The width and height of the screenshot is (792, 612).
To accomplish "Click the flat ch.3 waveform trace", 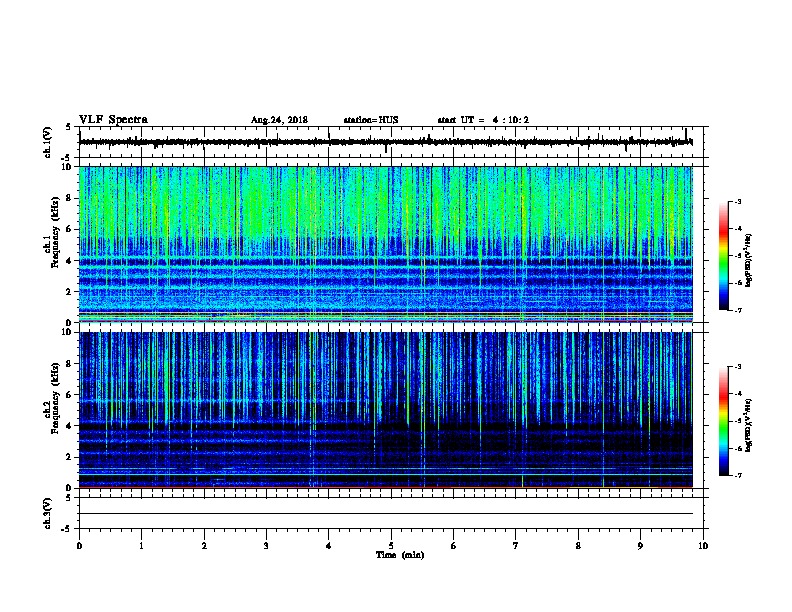I will click(386, 514).
